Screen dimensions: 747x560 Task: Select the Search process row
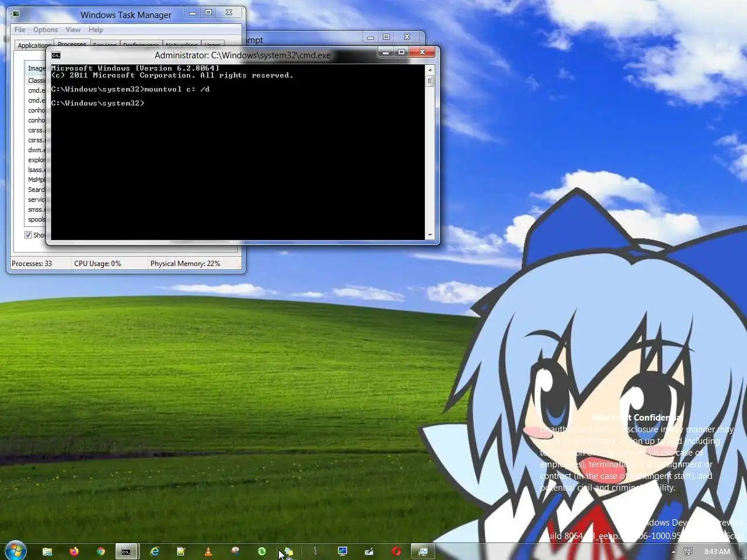pos(36,190)
